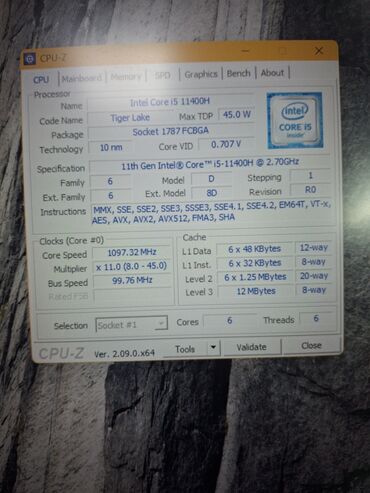
Task: Select the CPU tab
Action: (41, 80)
